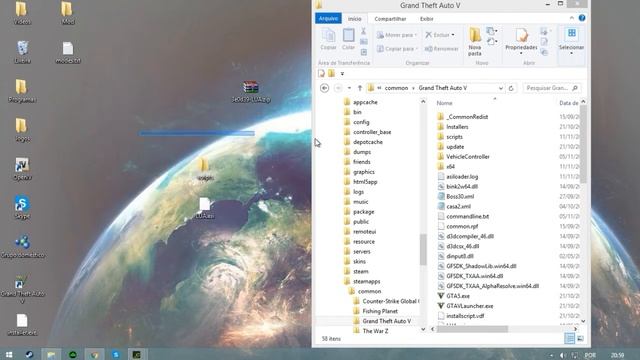Select the Skype desktop shortcut
This screenshot has height=360, width=640.
(22, 207)
